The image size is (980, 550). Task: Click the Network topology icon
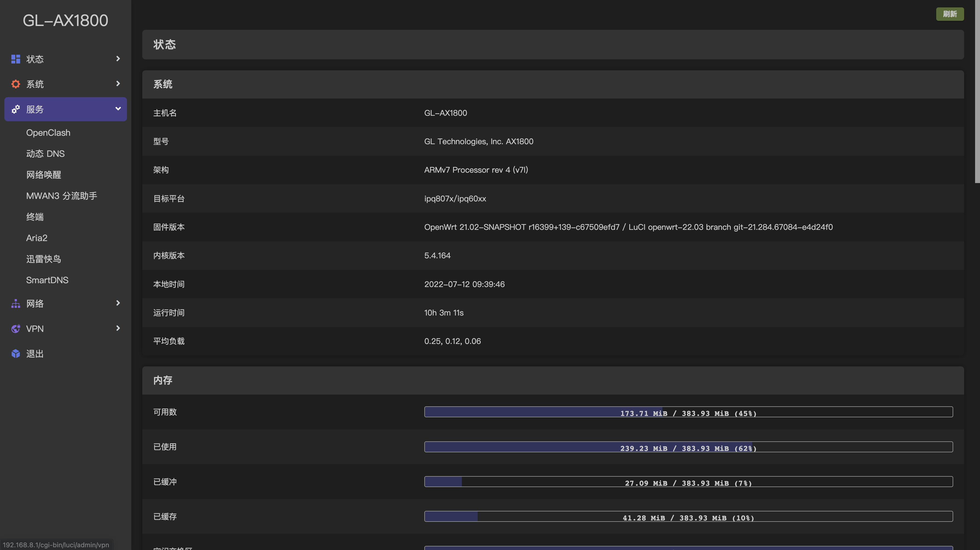[16, 303]
